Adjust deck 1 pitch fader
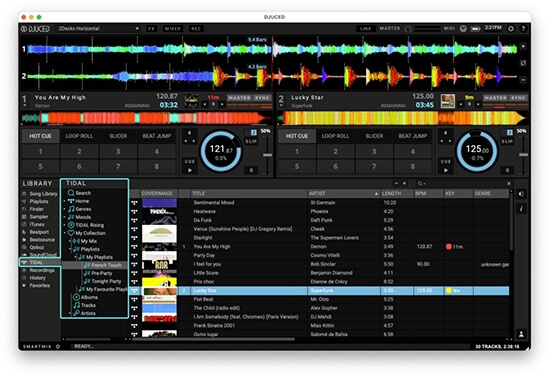The width and height of the screenshot is (550, 377). tap(268, 155)
